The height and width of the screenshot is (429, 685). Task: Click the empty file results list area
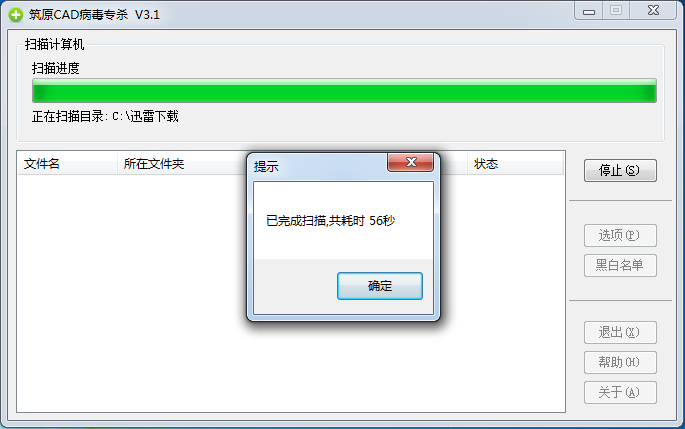coord(131,293)
